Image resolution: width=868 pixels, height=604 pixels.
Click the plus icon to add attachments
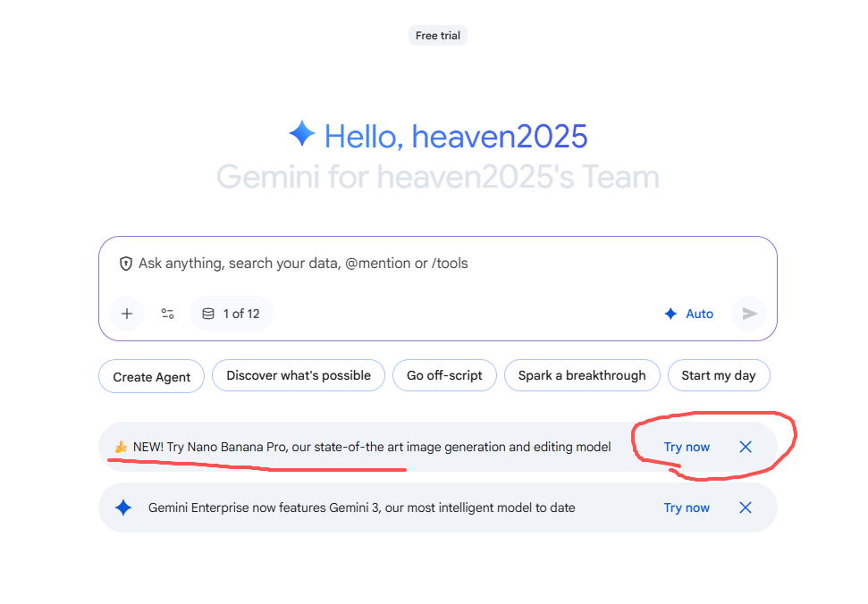127,314
